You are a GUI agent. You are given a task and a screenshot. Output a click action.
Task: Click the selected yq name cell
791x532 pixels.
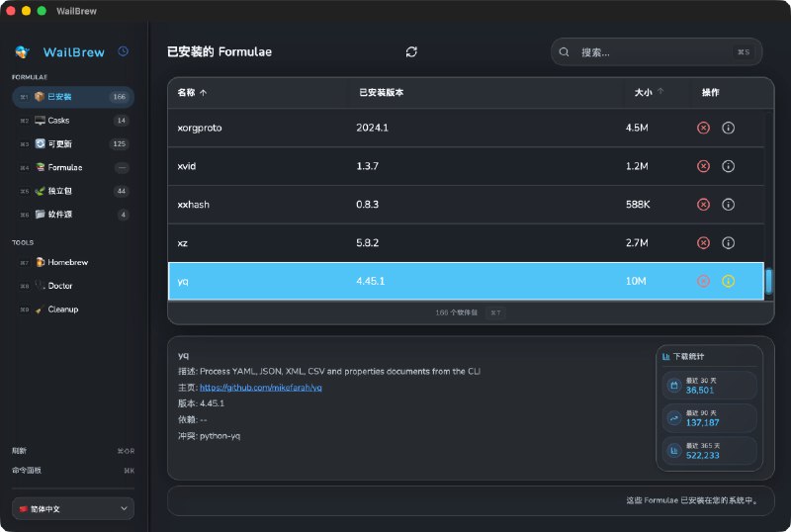coord(183,282)
